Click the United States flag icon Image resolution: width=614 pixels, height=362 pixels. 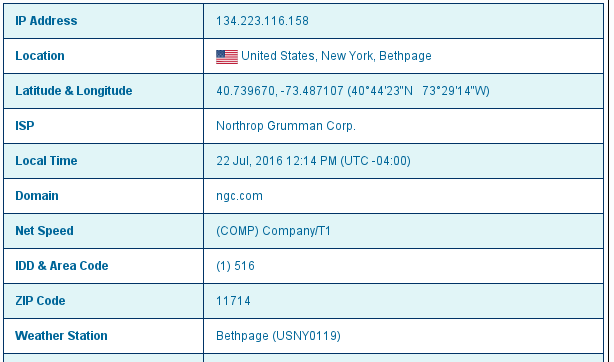[227, 57]
